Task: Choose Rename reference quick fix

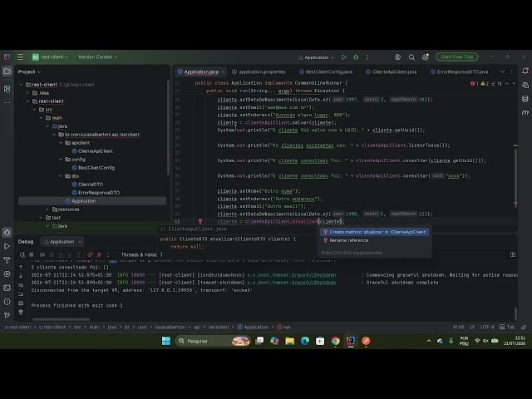Action: coord(349,240)
